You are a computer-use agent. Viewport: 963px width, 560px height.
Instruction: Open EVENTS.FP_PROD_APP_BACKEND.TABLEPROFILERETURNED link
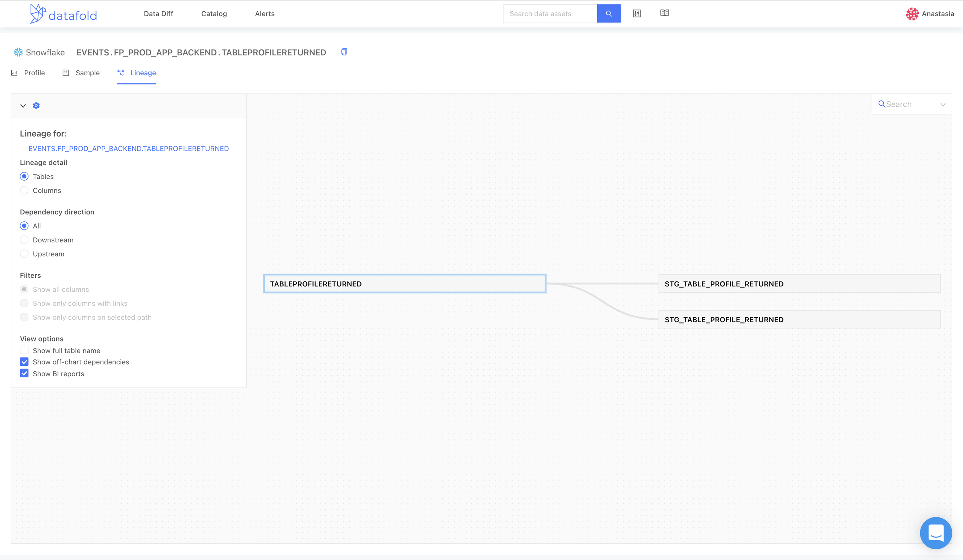(x=129, y=148)
